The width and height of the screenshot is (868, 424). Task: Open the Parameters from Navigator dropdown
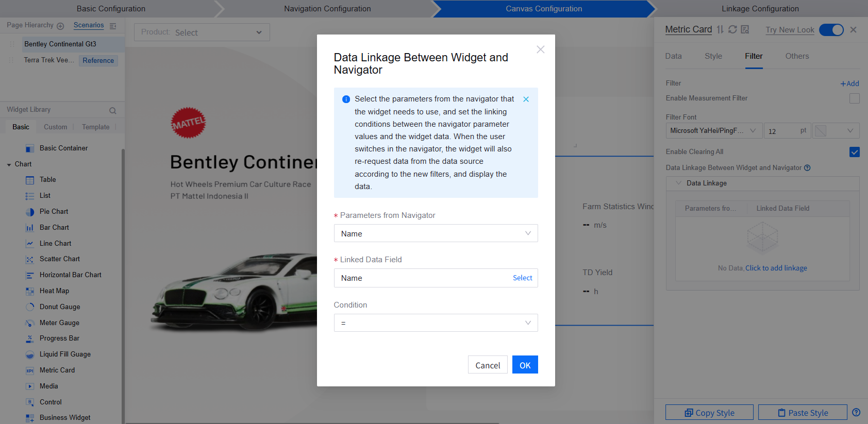(x=436, y=233)
